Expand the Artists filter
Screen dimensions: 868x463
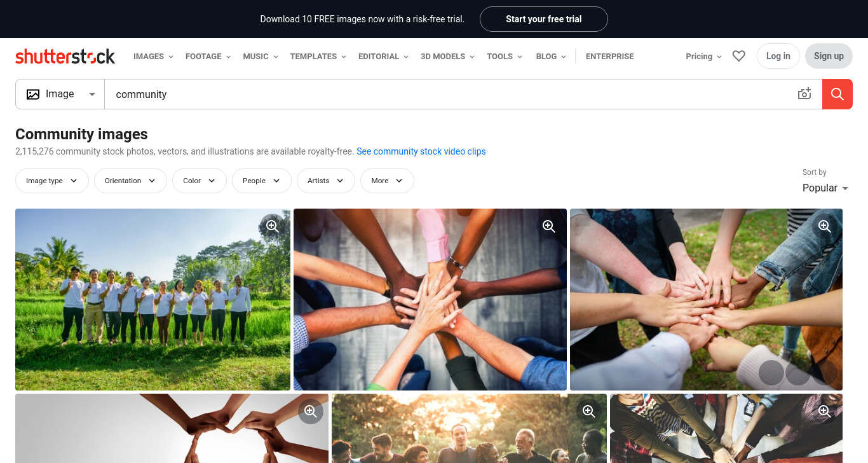click(x=325, y=181)
